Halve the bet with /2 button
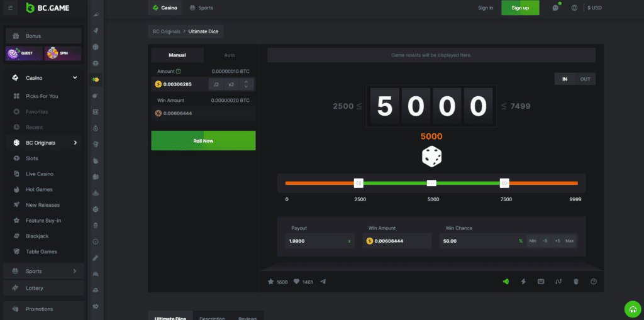The height and width of the screenshot is (320, 644). (216, 84)
